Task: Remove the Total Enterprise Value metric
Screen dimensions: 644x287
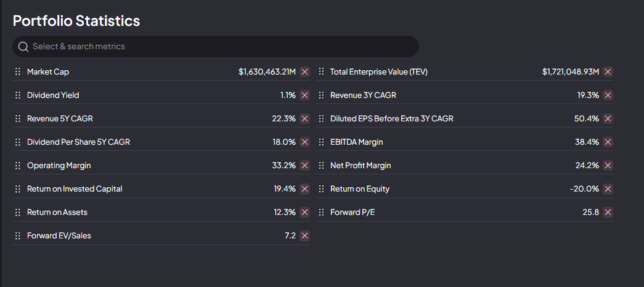Action: click(x=608, y=72)
